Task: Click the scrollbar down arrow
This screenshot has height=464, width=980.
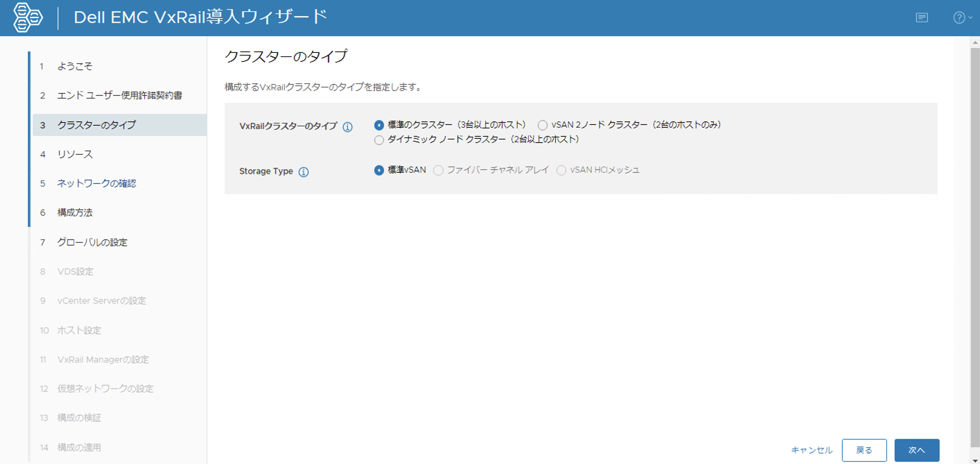Action: 975,461
